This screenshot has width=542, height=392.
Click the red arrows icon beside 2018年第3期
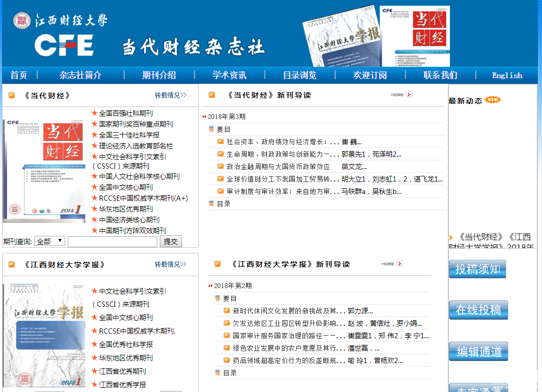tap(204, 117)
